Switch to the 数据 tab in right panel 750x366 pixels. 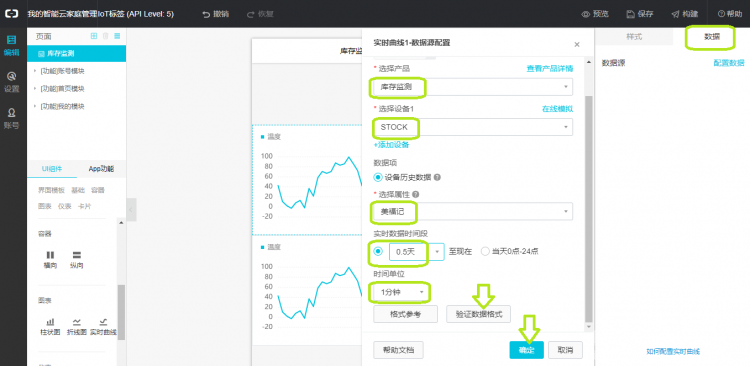pos(711,37)
